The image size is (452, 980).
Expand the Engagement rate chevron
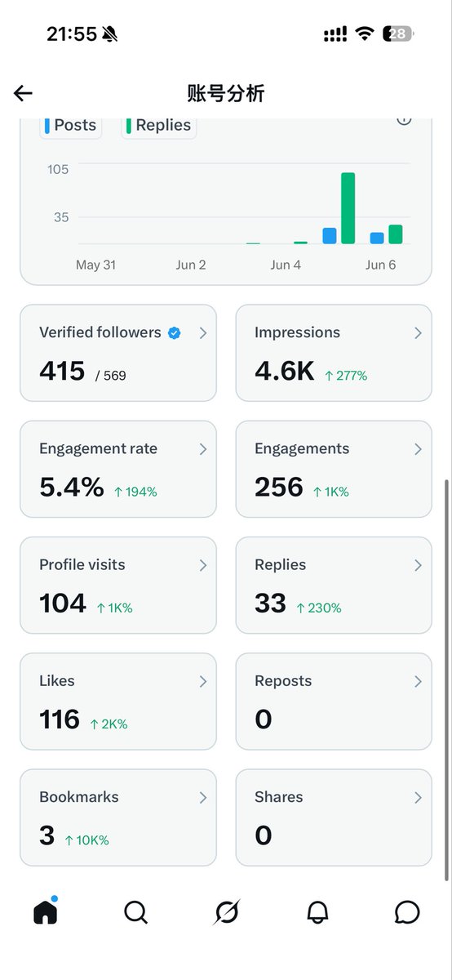[203, 449]
